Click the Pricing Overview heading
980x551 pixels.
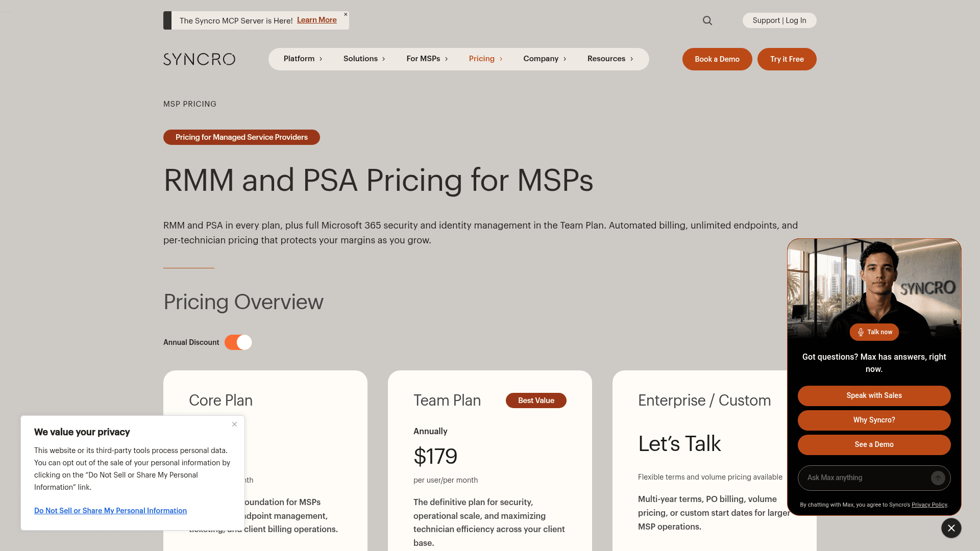(243, 302)
